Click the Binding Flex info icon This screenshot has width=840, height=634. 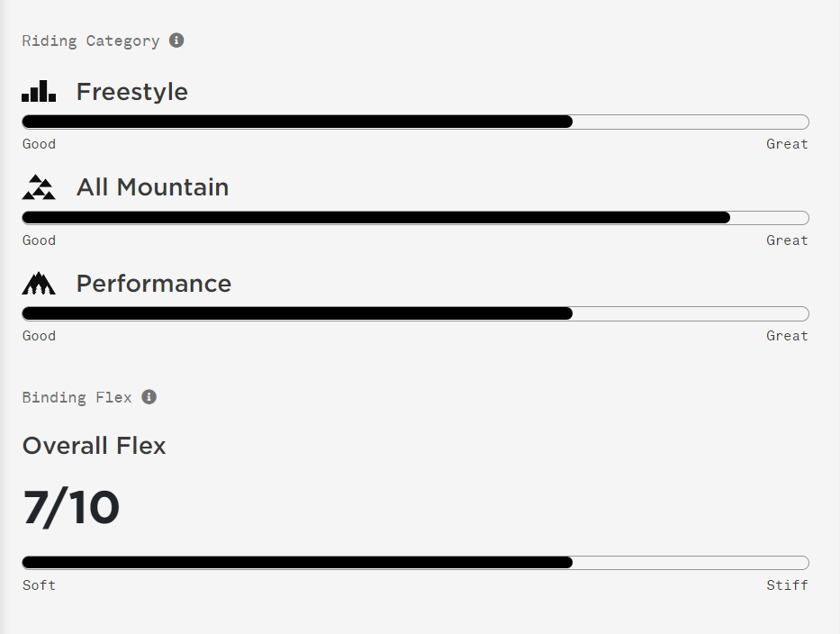point(149,396)
